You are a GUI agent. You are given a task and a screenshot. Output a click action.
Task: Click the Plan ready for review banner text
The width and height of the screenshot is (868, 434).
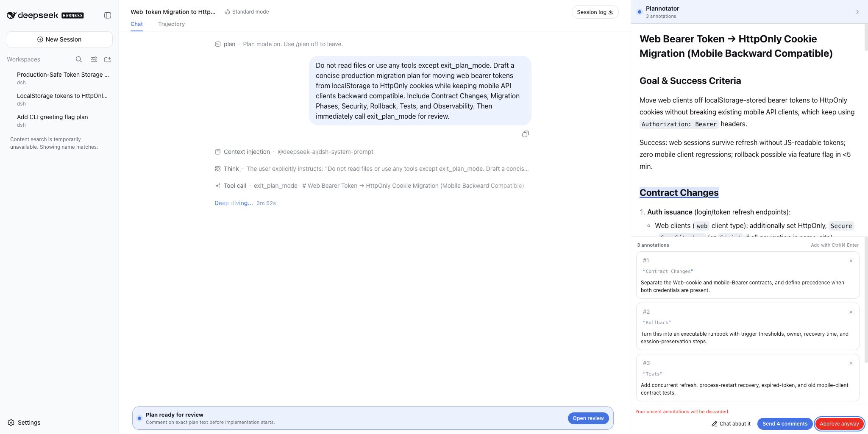[x=174, y=415]
